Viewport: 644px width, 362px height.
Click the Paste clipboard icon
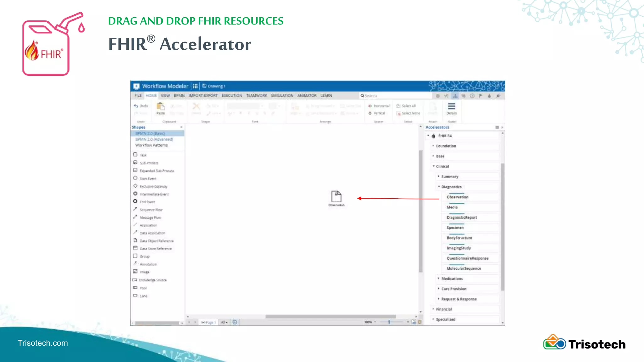[160, 106]
